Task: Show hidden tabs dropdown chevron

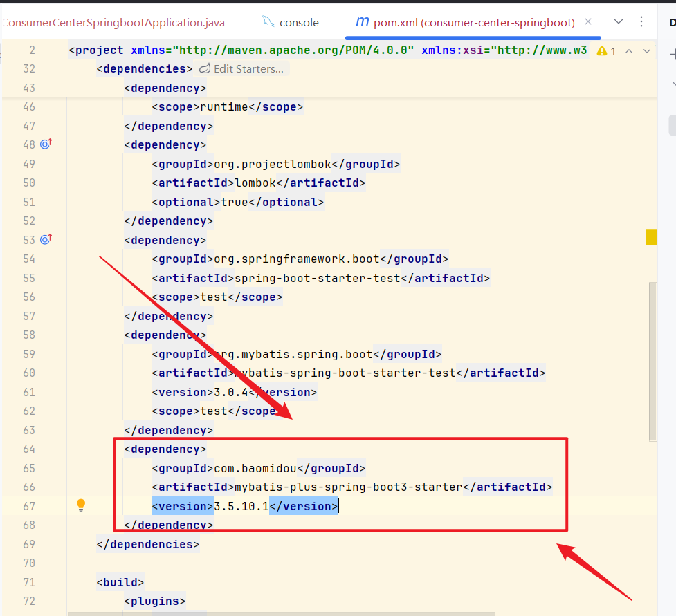Action: tap(619, 21)
